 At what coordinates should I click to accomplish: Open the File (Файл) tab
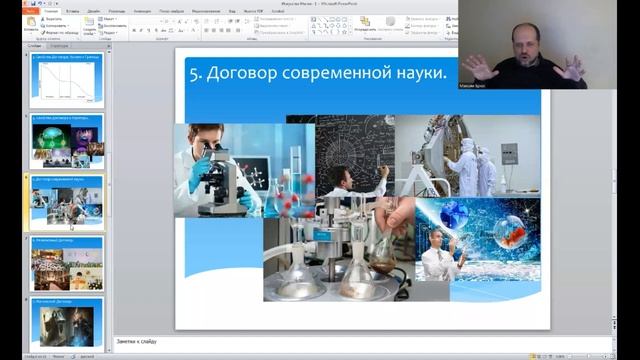tap(31, 11)
